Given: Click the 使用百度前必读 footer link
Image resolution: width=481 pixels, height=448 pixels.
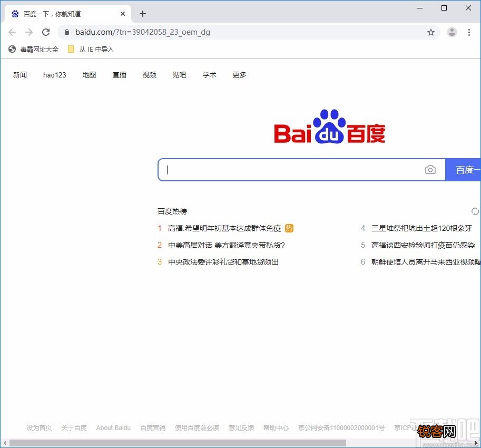Looking at the screenshot, I should click(197, 427).
